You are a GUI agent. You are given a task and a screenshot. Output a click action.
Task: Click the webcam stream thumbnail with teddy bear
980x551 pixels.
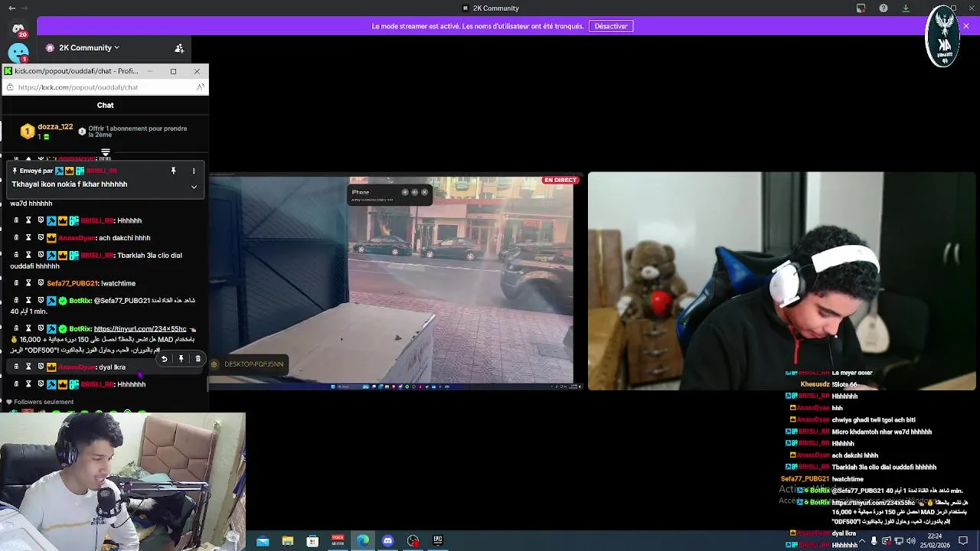click(x=782, y=281)
